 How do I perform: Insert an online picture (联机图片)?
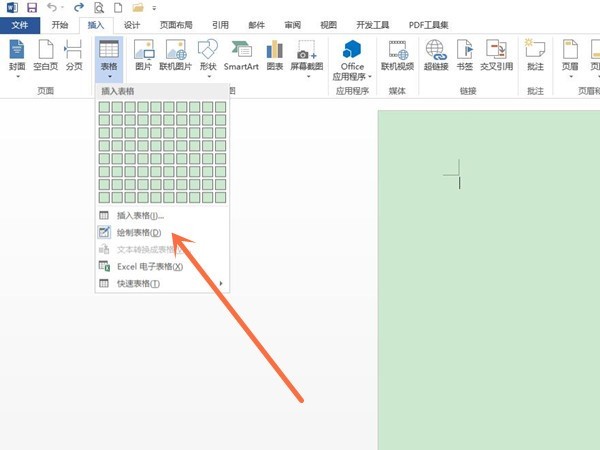[175, 55]
